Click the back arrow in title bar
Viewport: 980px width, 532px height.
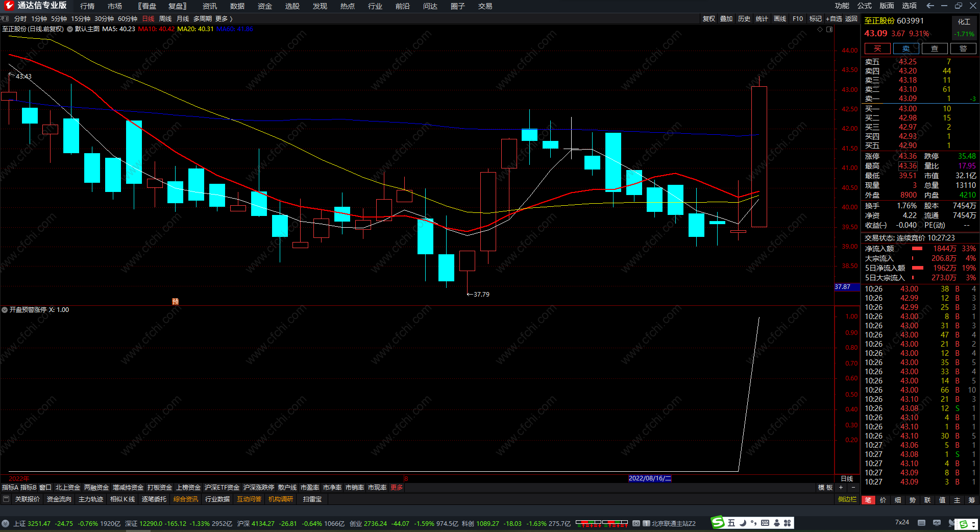[930, 6]
